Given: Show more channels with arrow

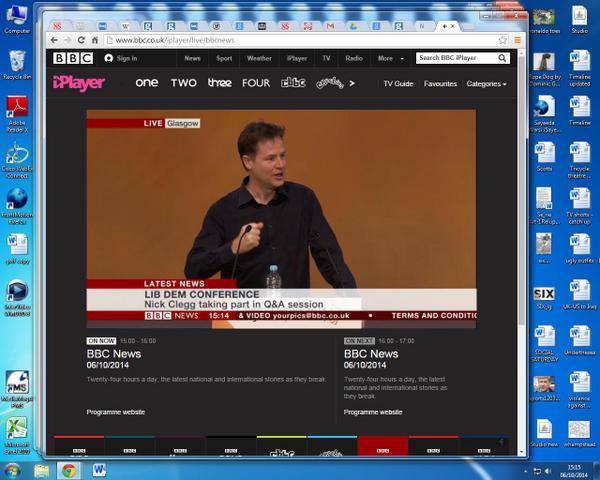Looking at the screenshot, I should click(x=352, y=83).
